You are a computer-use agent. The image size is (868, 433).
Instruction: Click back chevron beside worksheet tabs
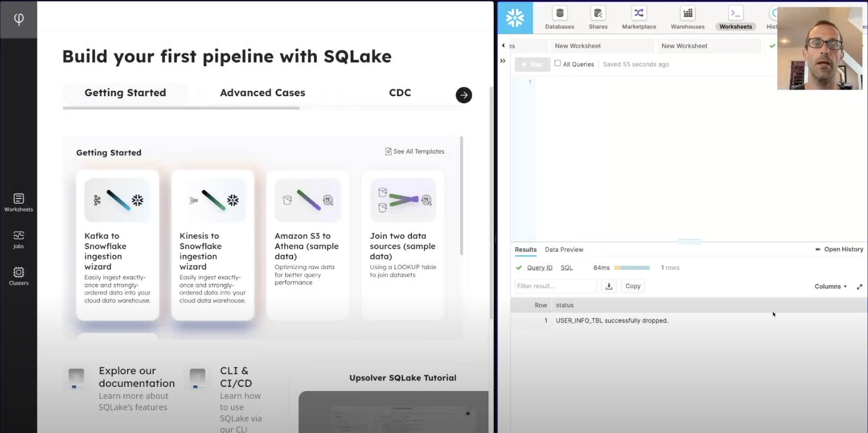[x=503, y=46]
